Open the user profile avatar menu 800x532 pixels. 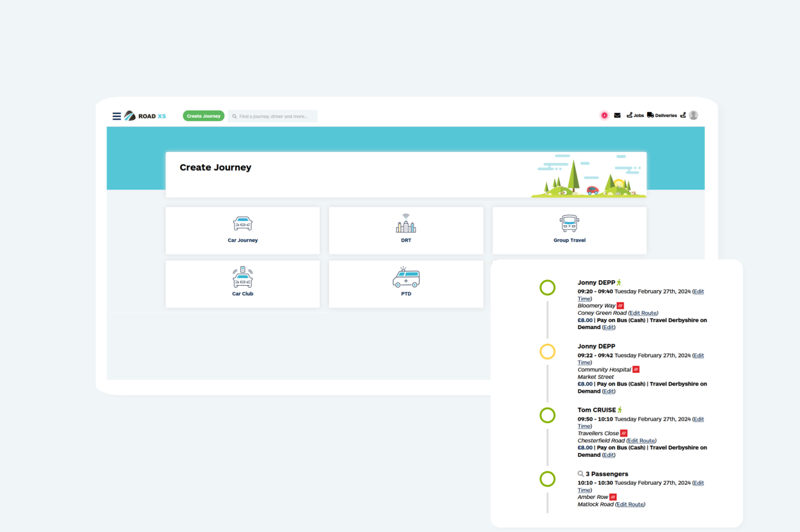pos(693,115)
